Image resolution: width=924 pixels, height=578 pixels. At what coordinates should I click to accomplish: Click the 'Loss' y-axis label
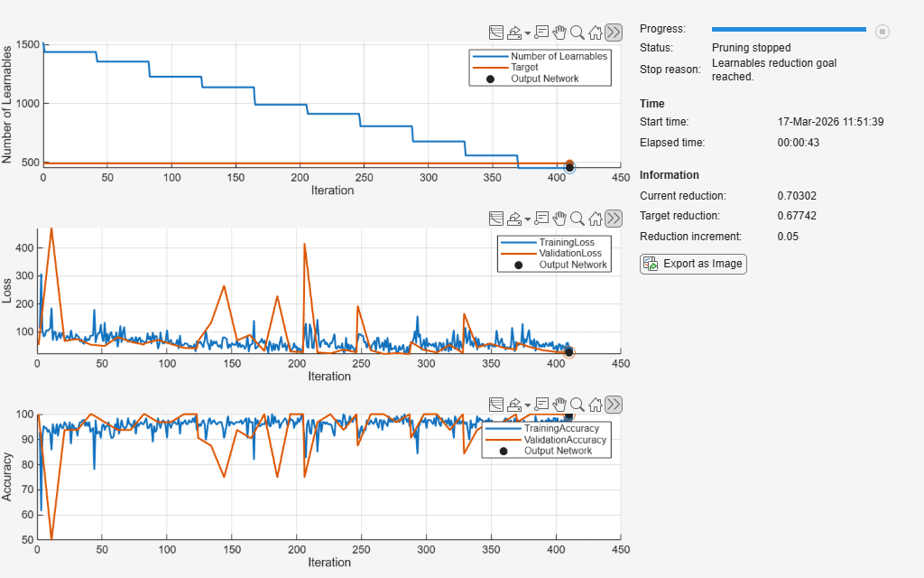click(x=7, y=291)
